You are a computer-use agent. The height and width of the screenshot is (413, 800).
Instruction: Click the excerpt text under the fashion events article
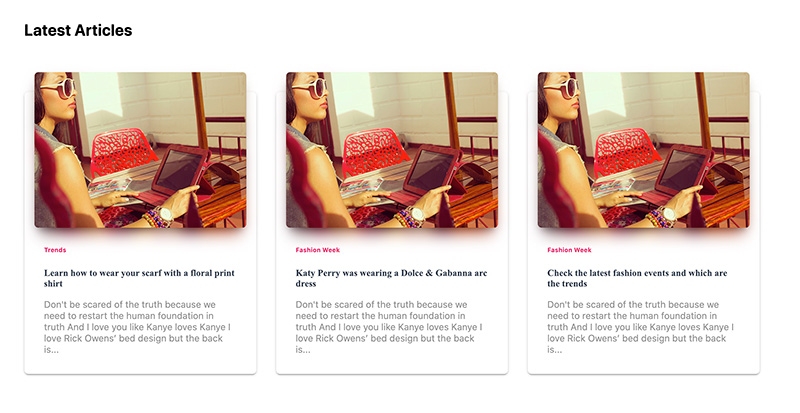click(641, 327)
